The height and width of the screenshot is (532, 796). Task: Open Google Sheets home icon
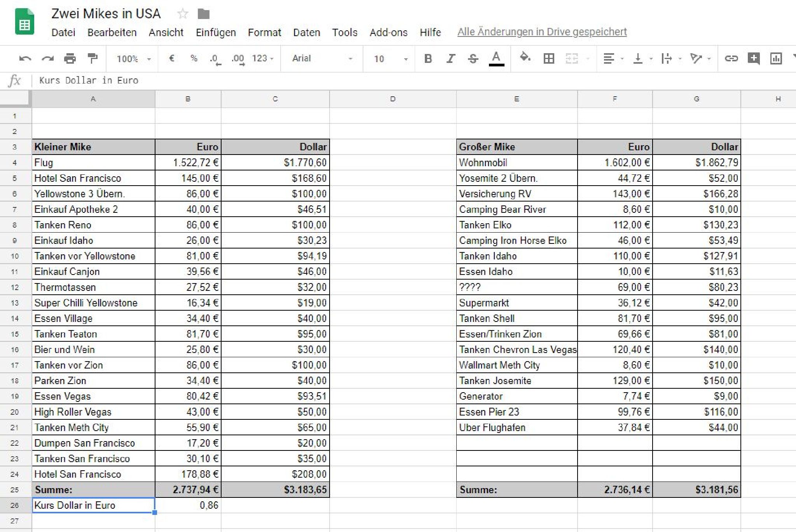pyautogui.click(x=25, y=21)
